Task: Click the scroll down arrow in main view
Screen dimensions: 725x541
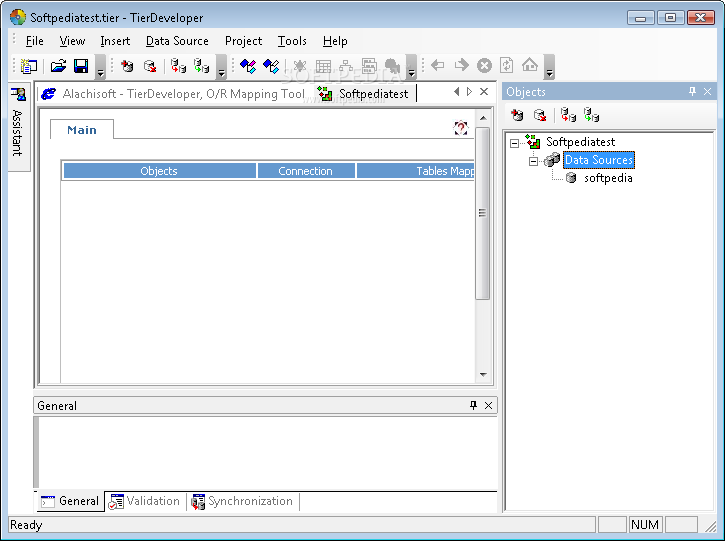Action: click(483, 375)
